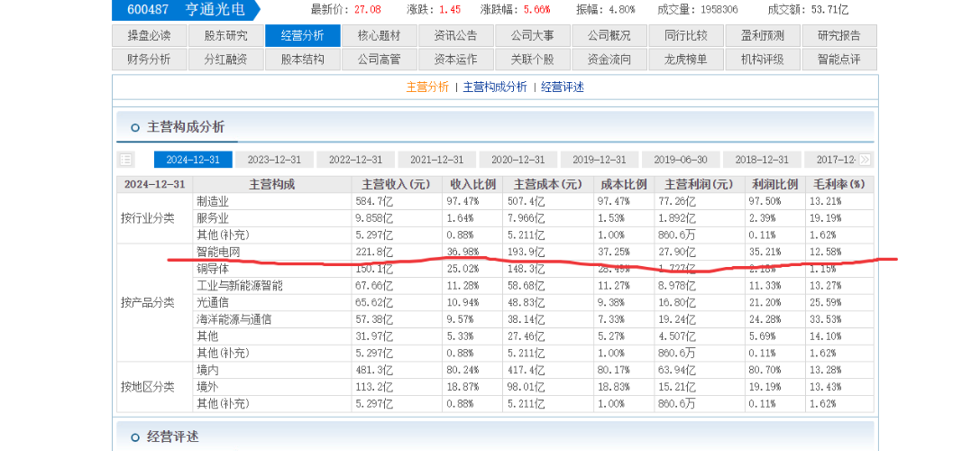Jump to 主营构成分析 section link
This screenshot has width=980, height=451.
click(495, 87)
